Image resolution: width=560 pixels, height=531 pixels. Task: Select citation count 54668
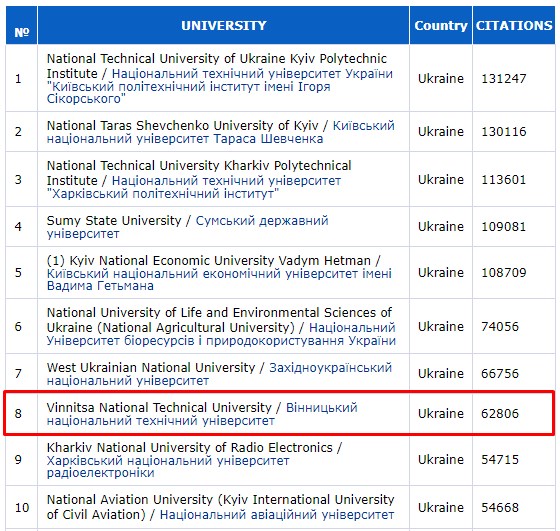pos(500,507)
